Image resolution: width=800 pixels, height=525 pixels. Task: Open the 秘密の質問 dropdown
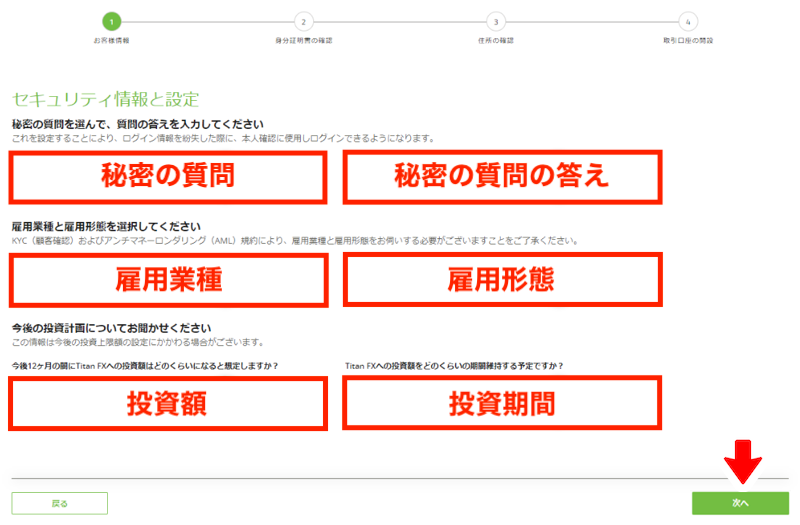tap(168, 177)
